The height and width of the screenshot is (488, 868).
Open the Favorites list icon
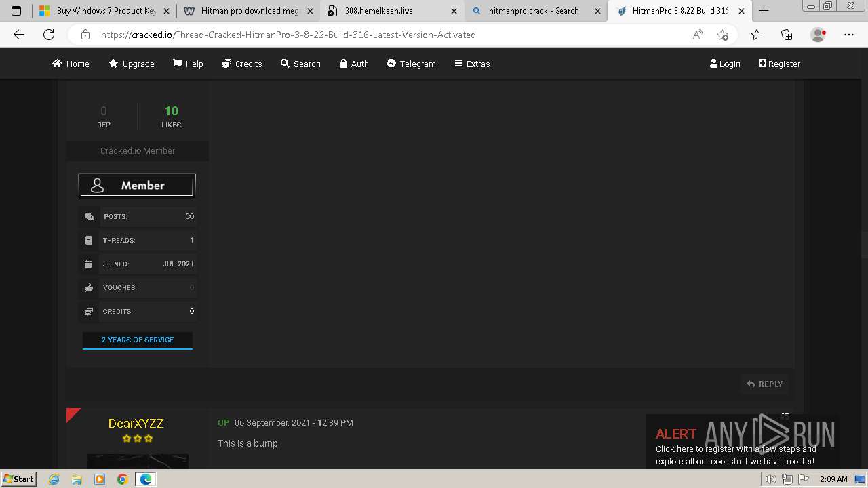click(x=757, y=35)
